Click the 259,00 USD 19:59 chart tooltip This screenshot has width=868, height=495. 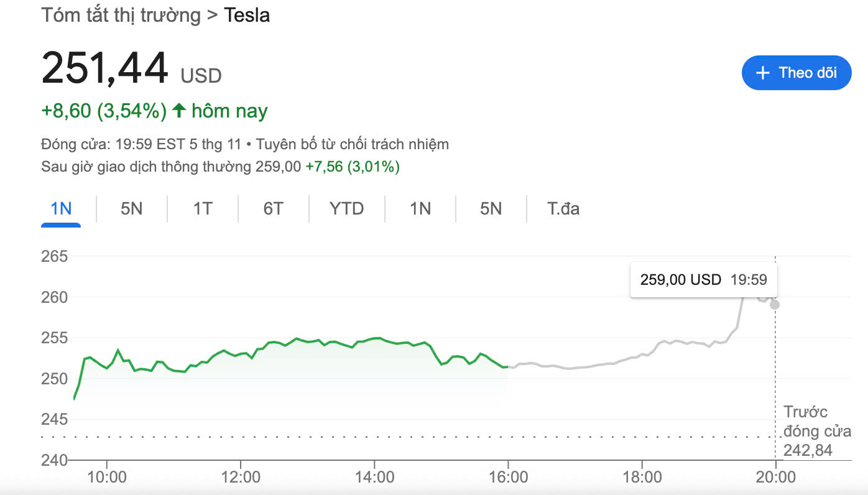pyautogui.click(x=703, y=280)
